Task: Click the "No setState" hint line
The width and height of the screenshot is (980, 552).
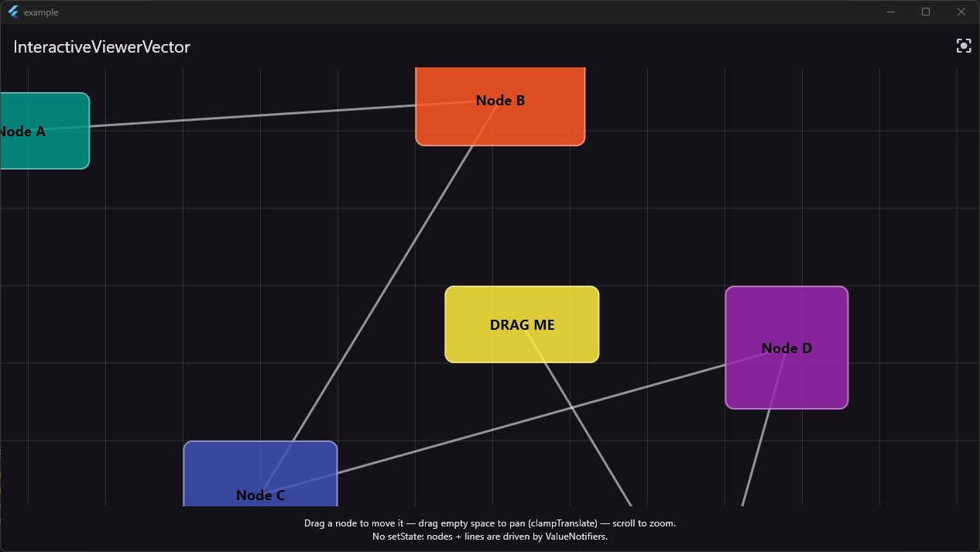Action: (x=490, y=537)
